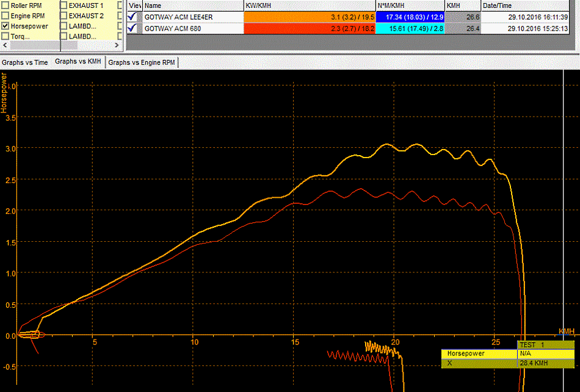Switch to Graphs vs Time tab
The image size is (580, 392).
24,62
